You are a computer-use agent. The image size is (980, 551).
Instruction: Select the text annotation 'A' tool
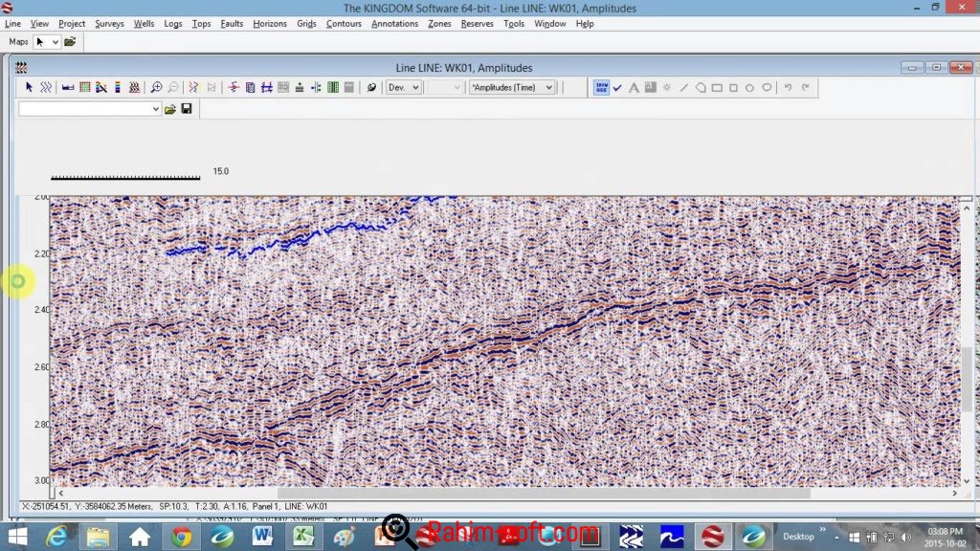click(x=634, y=87)
